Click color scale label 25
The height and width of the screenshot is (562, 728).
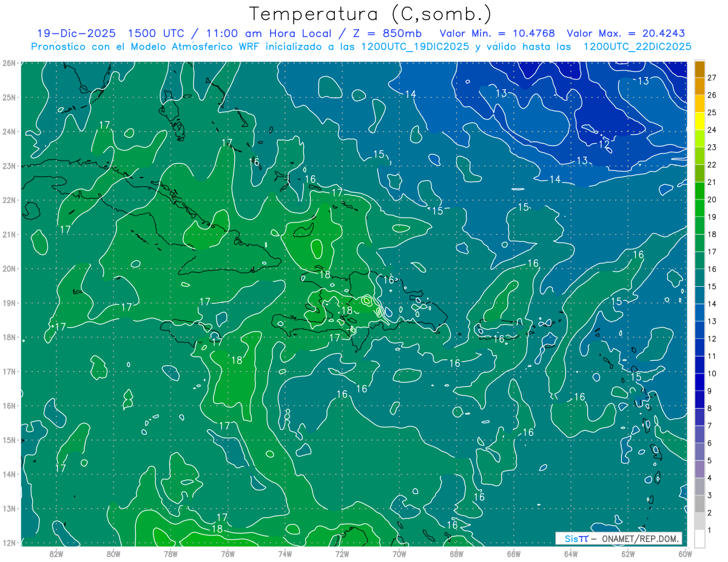click(x=712, y=113)
